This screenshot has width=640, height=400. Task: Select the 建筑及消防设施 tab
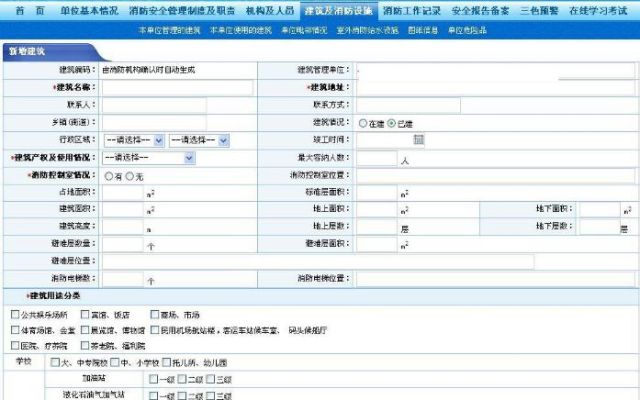[338, 11]
